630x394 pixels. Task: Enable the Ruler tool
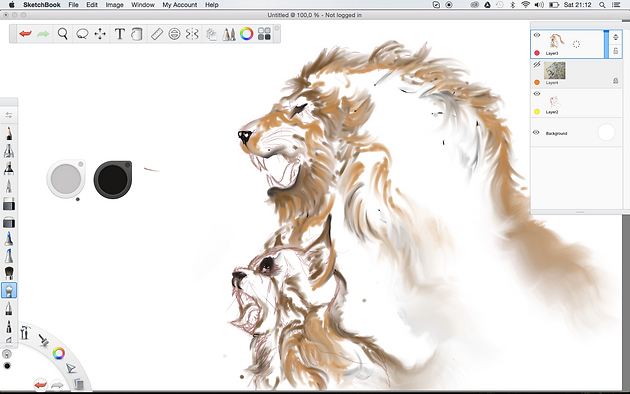[x=157, y=34]
